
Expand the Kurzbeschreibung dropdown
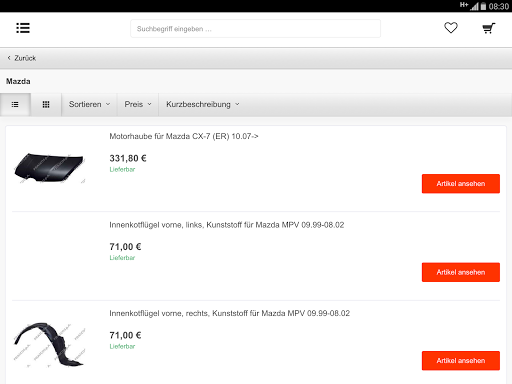[x=203, y=104]
